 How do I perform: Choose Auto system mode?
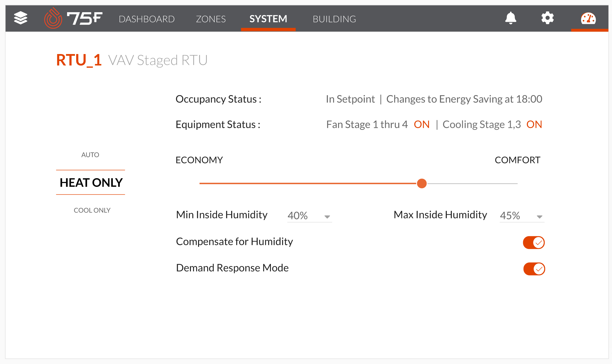click(90, 155)
